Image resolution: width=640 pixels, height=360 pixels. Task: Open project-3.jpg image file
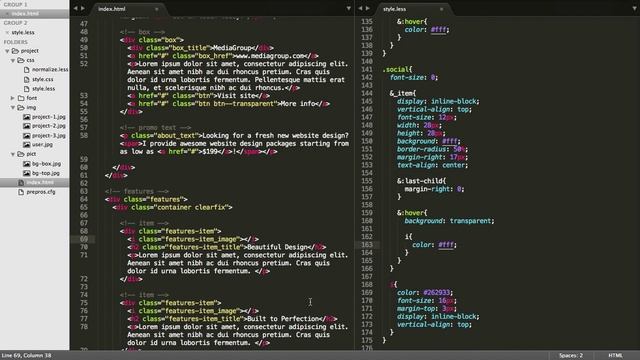(49, 136)
